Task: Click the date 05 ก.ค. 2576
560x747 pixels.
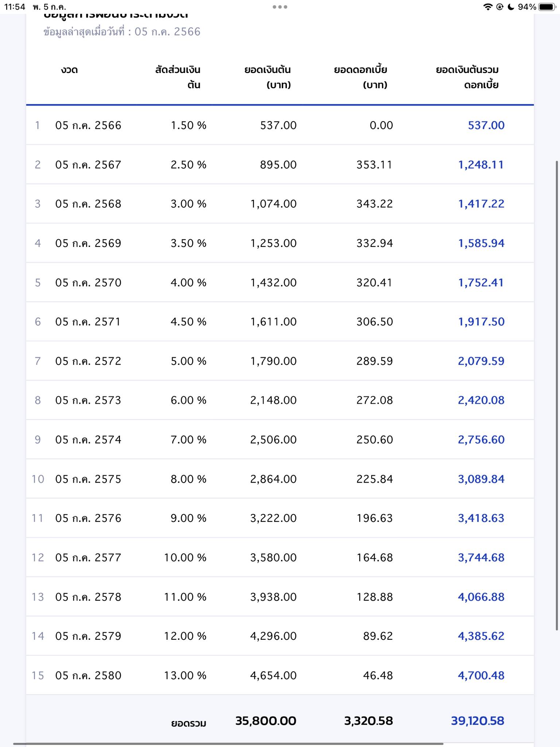Action: tap(88, 518)
